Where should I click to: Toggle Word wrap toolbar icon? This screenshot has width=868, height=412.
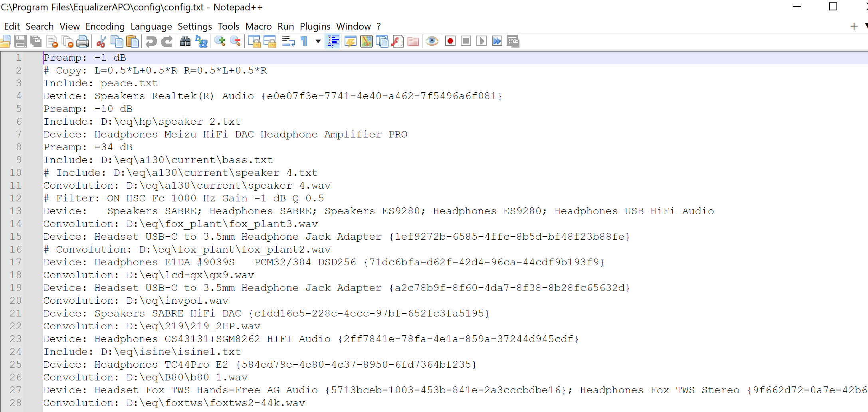tap(289, 41)
